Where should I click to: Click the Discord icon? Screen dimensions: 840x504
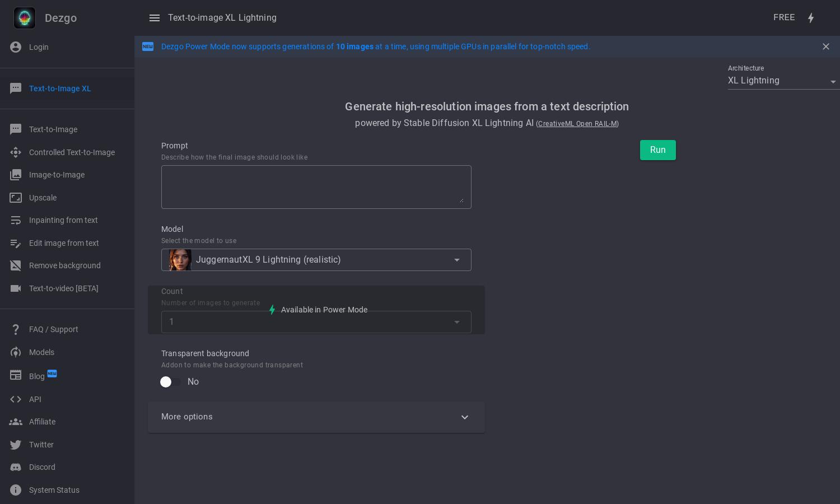16,467
